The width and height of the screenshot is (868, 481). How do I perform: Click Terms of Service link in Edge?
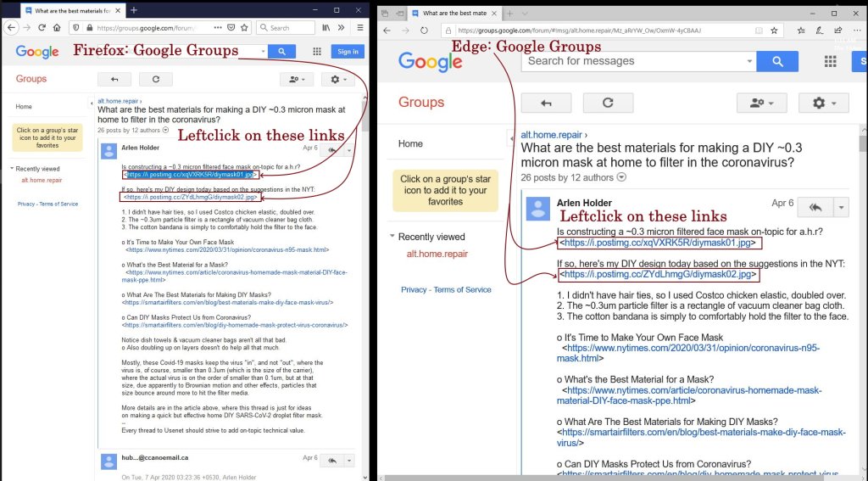coord(462,290)
